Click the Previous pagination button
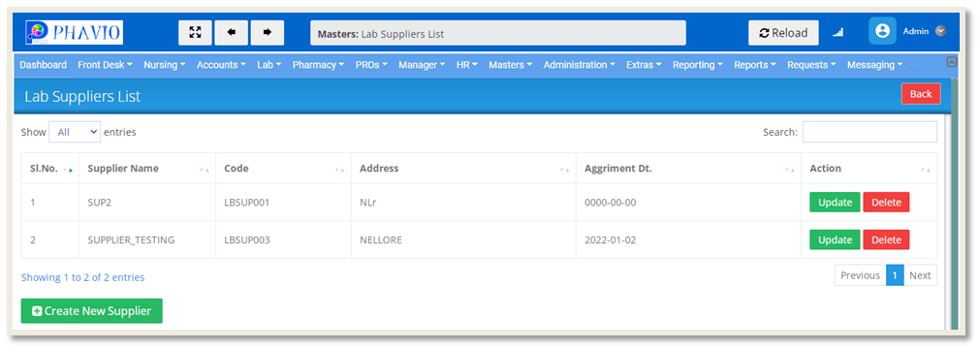 click(860, 275)
